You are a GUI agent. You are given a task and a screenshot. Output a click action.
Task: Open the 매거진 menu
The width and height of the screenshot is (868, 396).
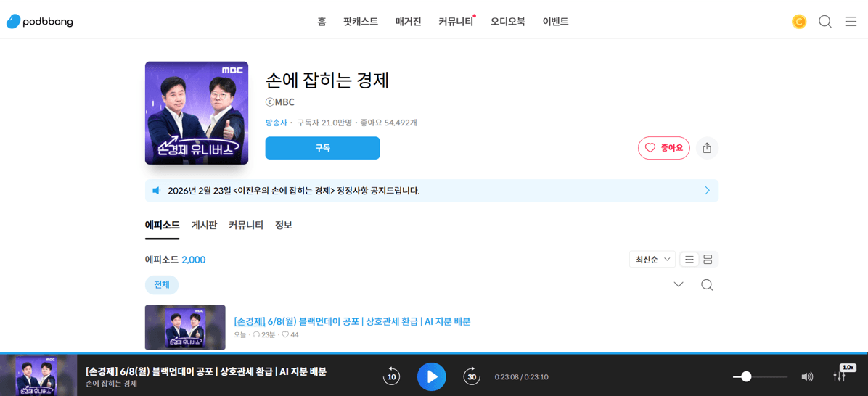(x=409, y=22)
